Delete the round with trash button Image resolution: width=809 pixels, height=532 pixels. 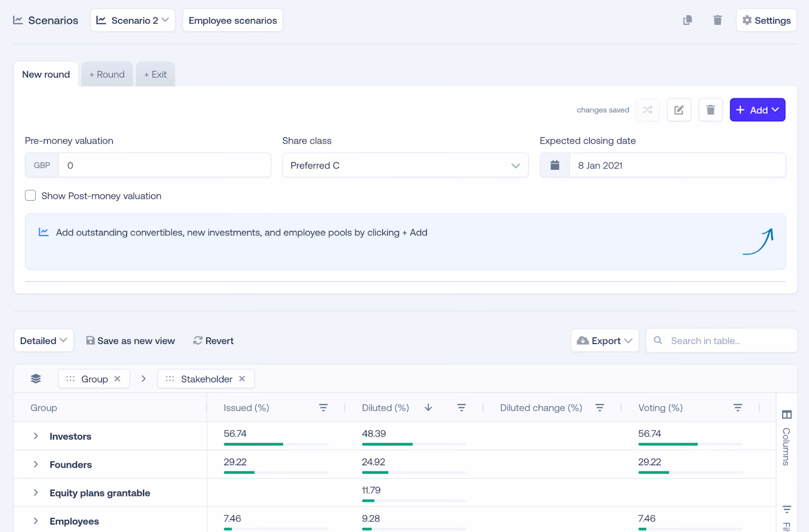point(710,110)
